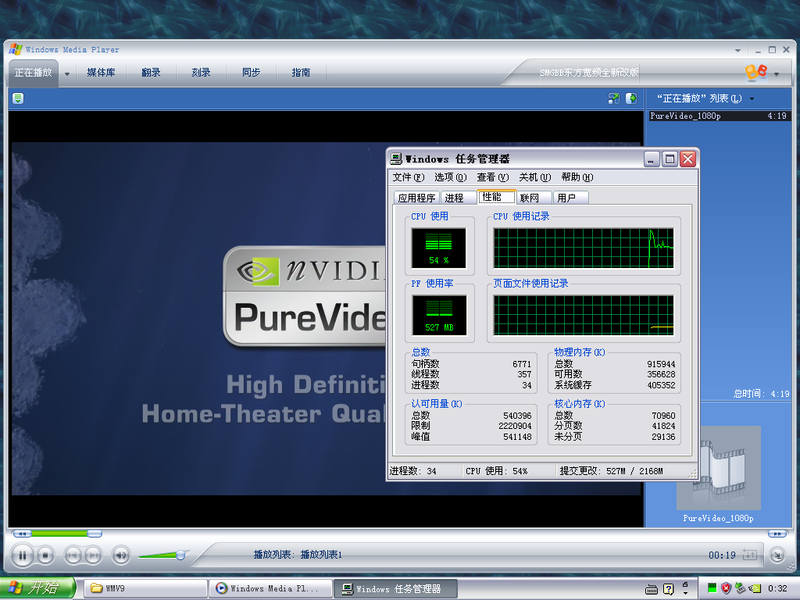
Task: Stop the video with the Stop button
Action: (x=45, y=555)
